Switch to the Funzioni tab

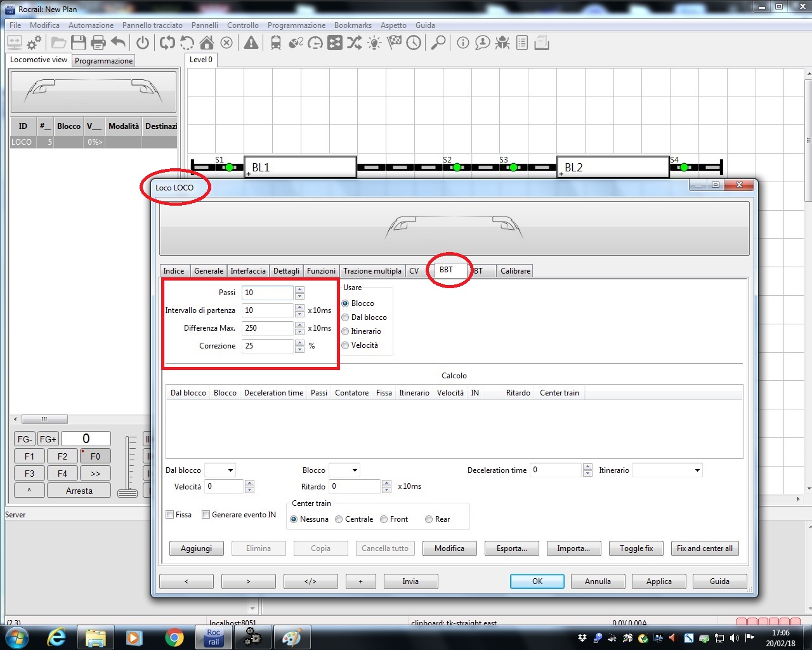pos(321,271)
